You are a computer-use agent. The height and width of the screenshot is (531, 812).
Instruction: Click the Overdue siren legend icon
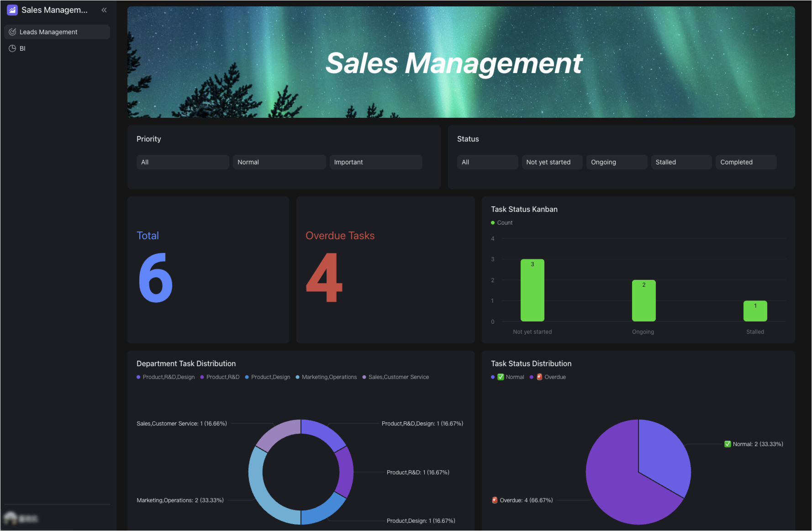tap(539, 377)
